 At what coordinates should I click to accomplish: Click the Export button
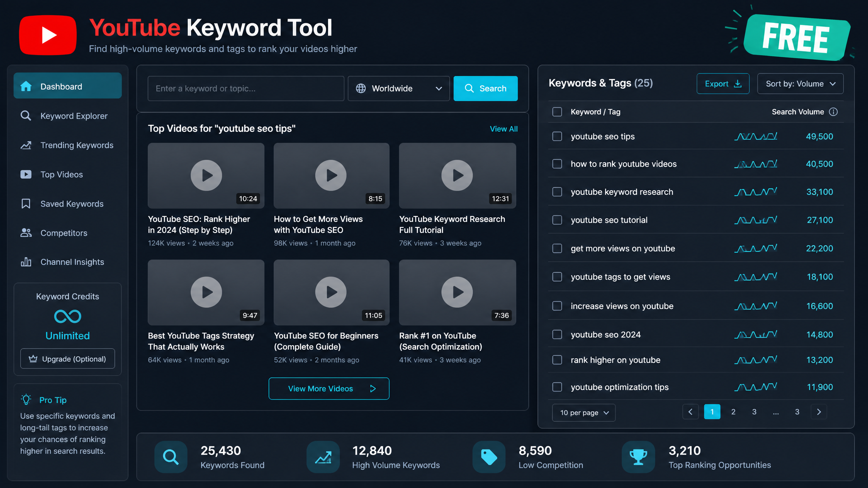[723, 83]
